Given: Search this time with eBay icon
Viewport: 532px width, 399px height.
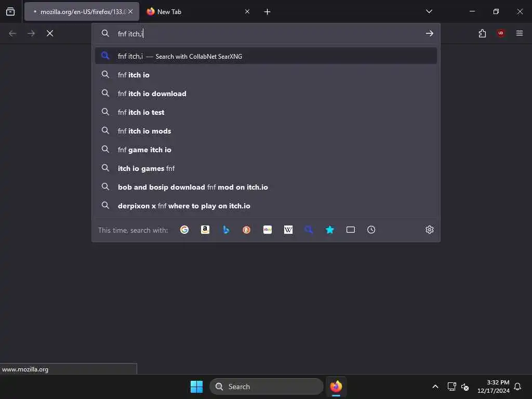Looking at the screenshot, I should tap(268, 230).
